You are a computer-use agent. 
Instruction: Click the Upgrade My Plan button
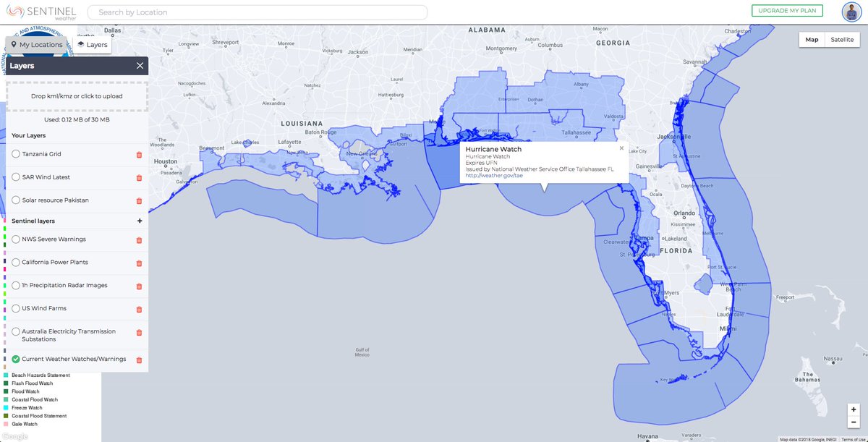pyautogui.click(x=788, y=10)
